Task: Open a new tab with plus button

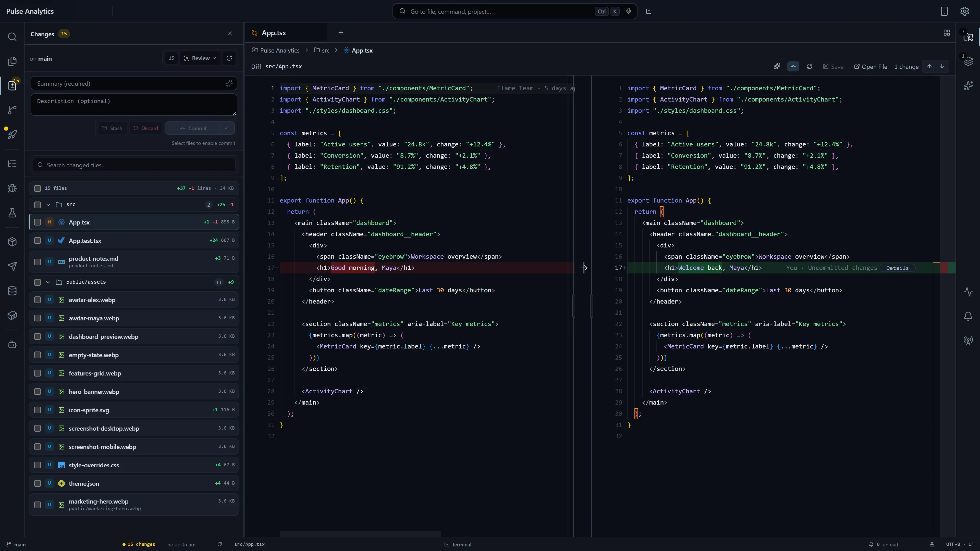Action: 341,33
